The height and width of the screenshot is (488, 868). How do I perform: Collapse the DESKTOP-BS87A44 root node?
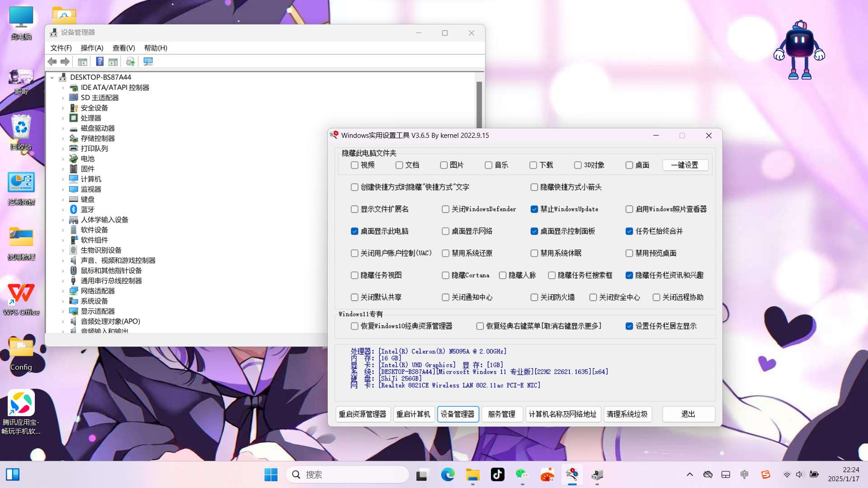[52, 77]
